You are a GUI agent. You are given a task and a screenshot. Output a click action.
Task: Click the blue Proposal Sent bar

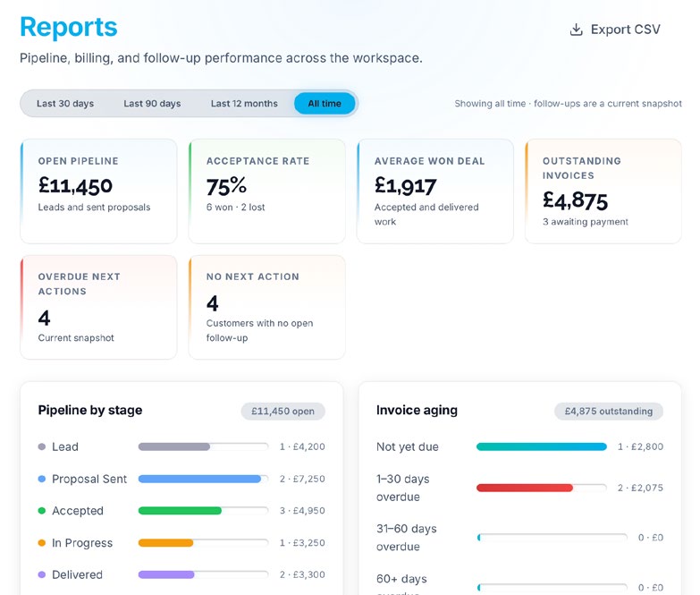tap(199, 479)
